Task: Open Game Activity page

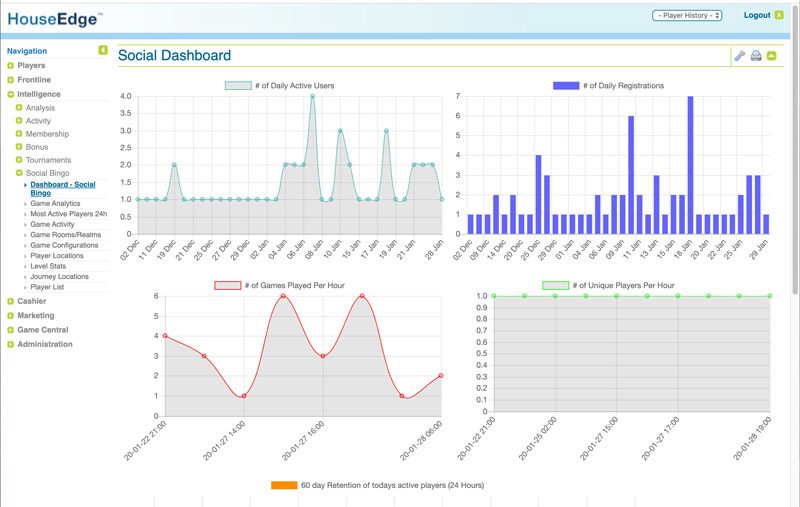Action: click(52, 224)
